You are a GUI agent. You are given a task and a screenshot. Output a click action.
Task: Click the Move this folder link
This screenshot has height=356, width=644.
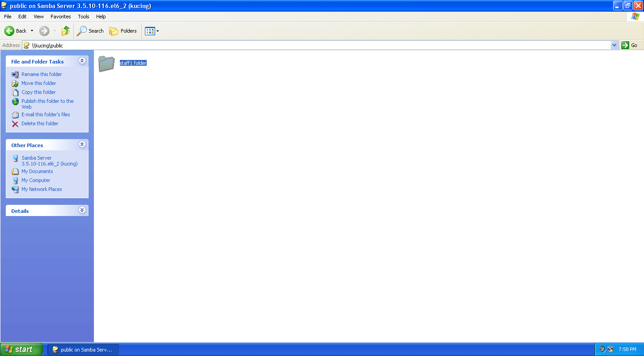(39, 83)
